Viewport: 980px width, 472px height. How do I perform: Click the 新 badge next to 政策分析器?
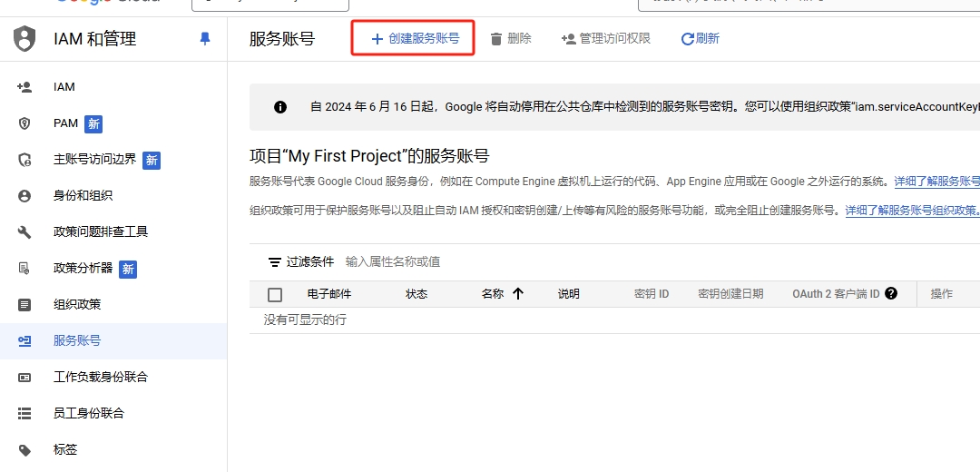tap(128, 269)
